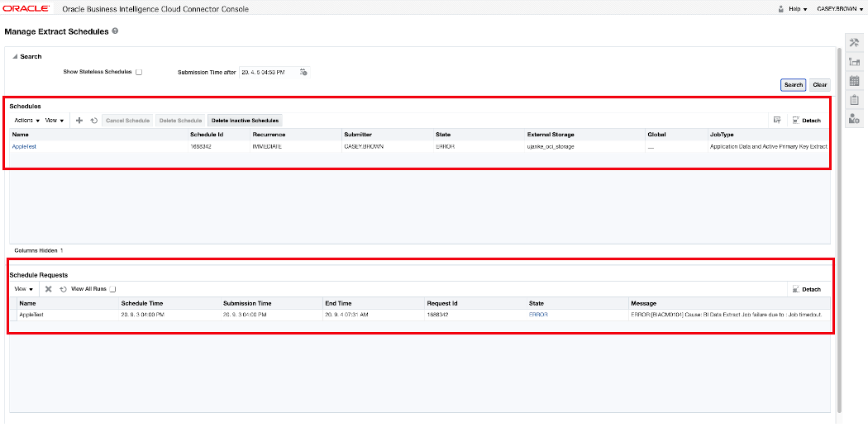This screenshot has height=427, width=868.
Task: Open the clipboard icon in right sidebar
Action: coord(855,100)
